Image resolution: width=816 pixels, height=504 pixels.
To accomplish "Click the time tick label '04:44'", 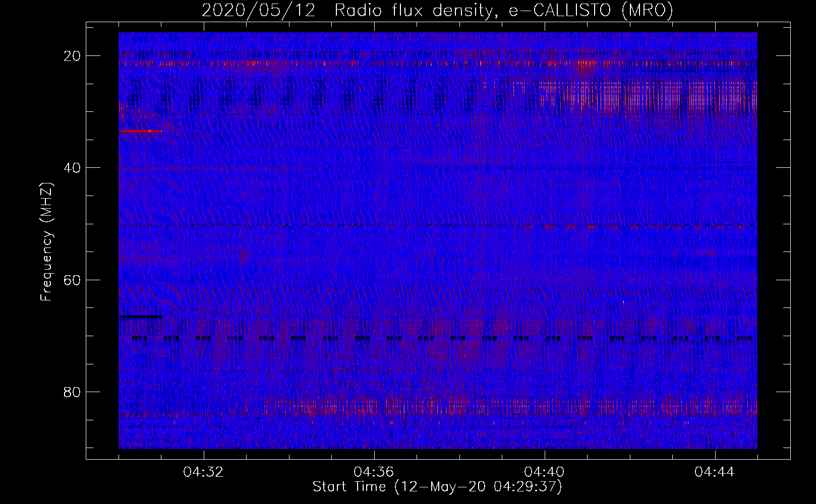I will click(x=715, y=472).
